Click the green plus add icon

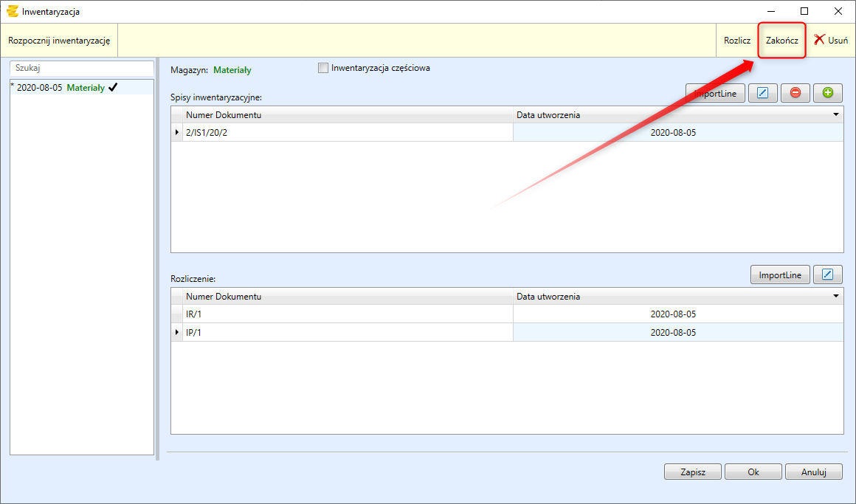pyautogui.click(x=827, y=93)
